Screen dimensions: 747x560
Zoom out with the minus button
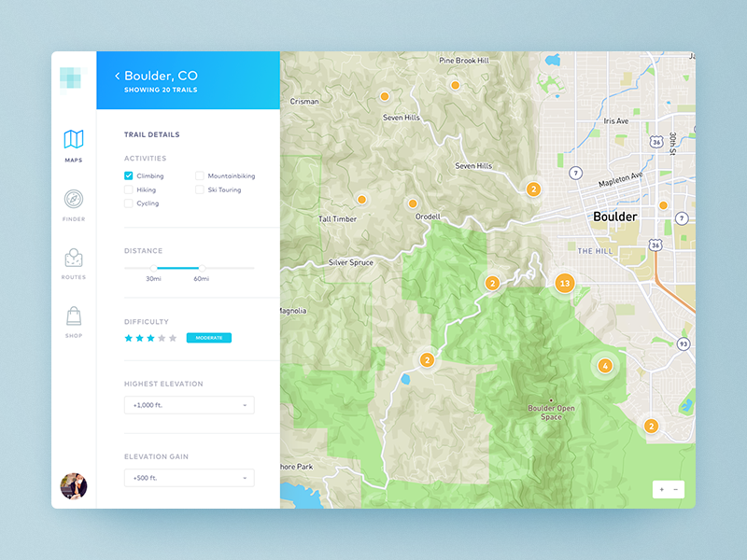[676, 489]
